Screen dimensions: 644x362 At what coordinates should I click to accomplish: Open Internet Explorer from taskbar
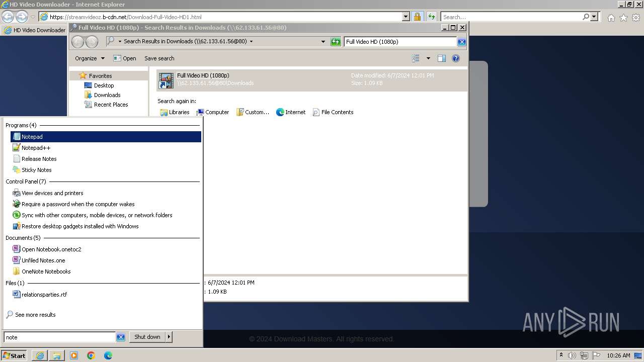(40, 355)
